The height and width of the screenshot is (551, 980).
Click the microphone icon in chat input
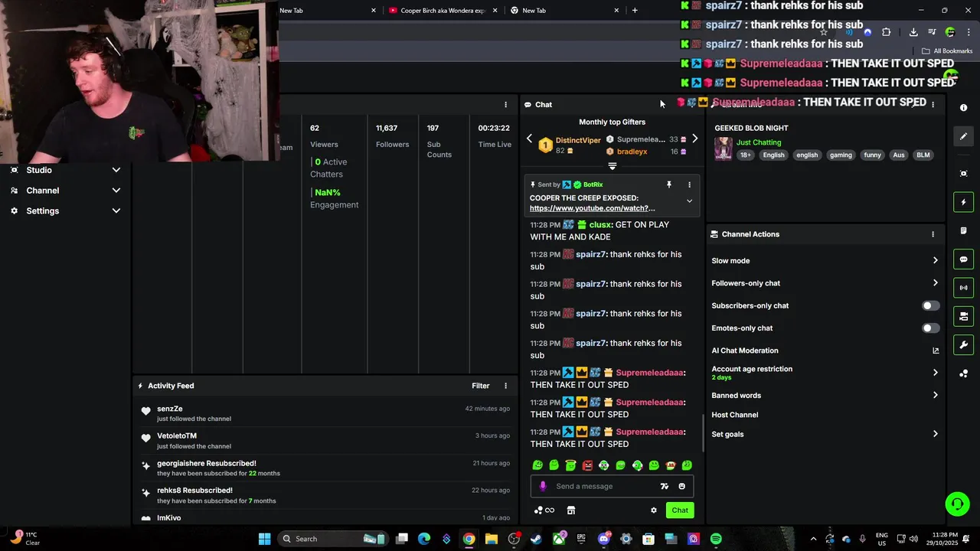coord(543,486)
